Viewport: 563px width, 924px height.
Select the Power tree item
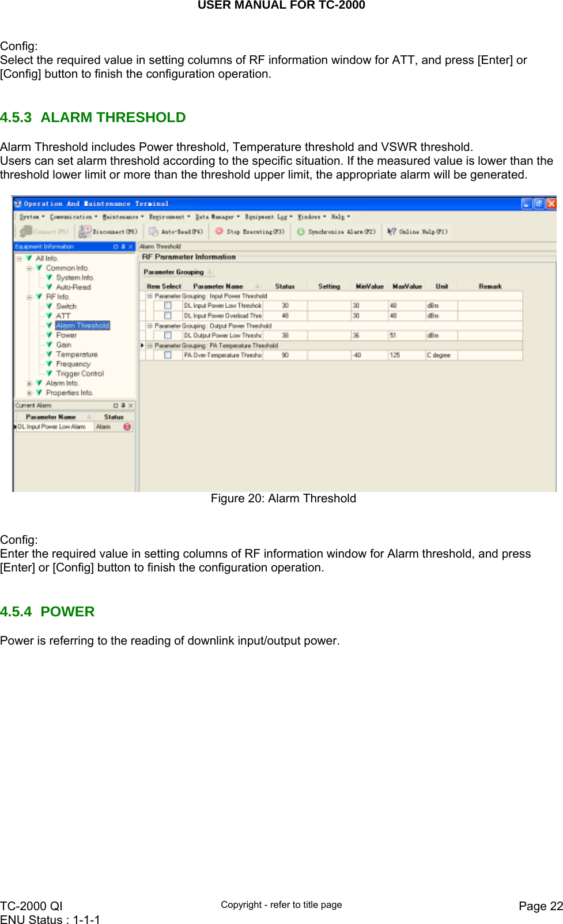pos(66,335)
